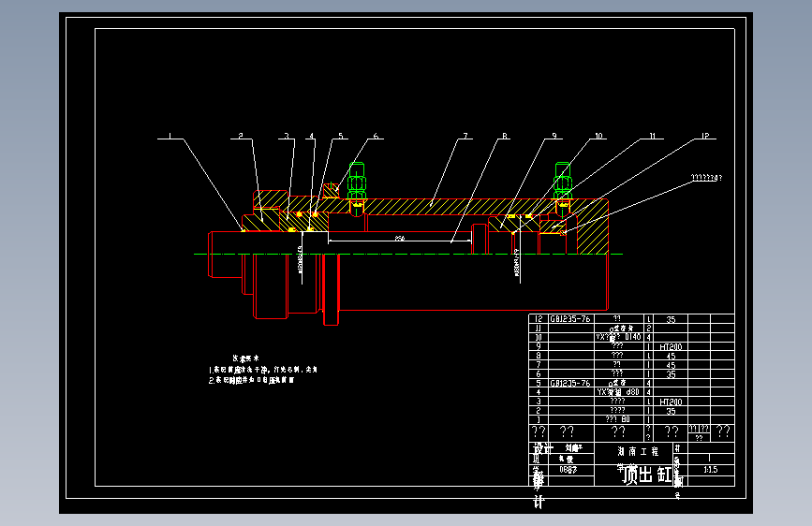Screen dimensions: 812x526
Task: Click technical requirement note line 1
Action: [263, 370]
